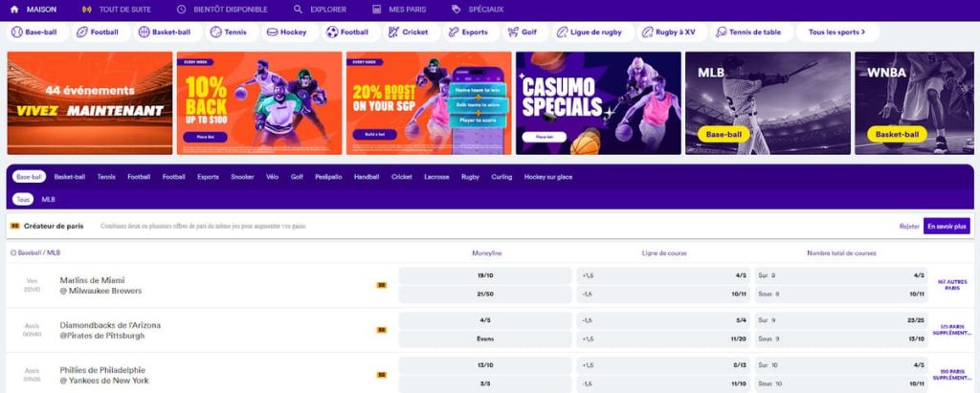
Task: Click the Maison home icon
Action: click(x=14, y=10)
